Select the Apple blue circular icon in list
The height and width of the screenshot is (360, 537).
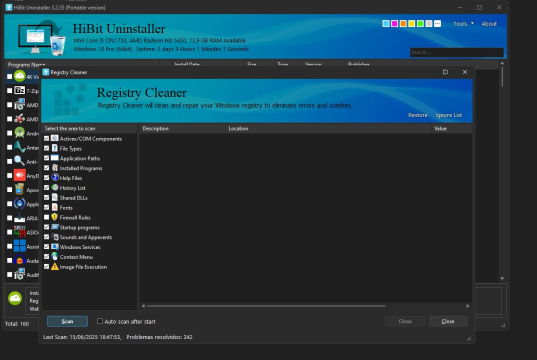click(20, 203)
